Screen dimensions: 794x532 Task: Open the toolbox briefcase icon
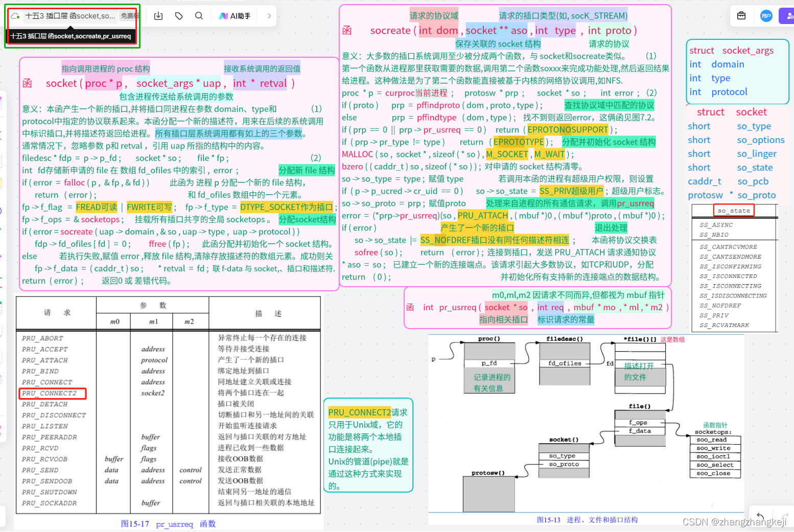point(741,16)
